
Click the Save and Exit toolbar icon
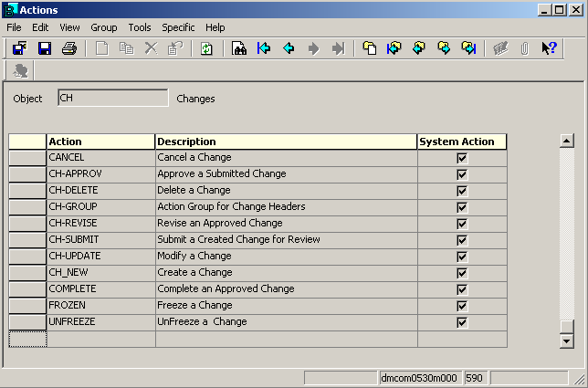pos(19,48)
